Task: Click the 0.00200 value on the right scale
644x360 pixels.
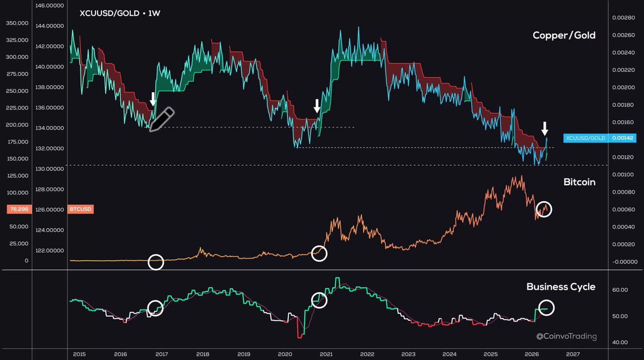Action: (624, 87)
